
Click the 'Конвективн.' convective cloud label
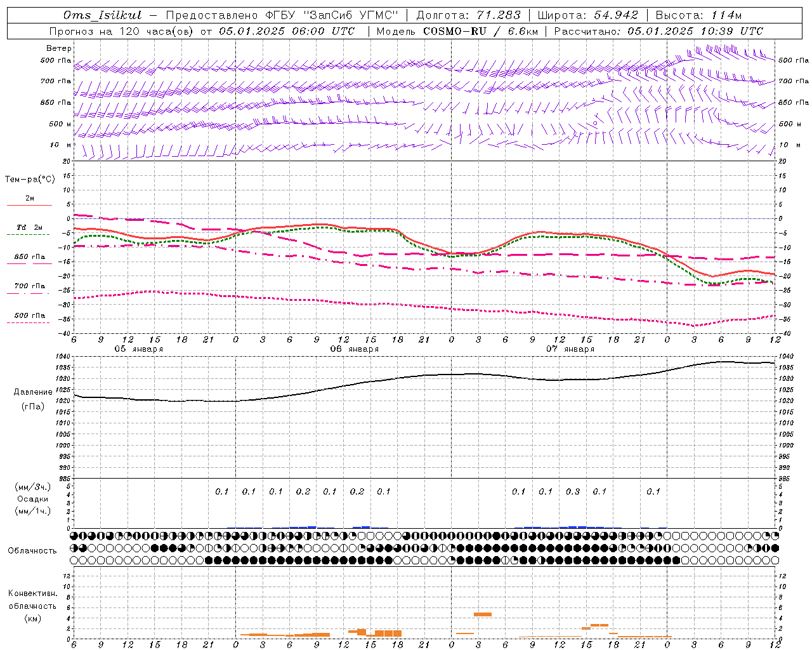(32, 594)
